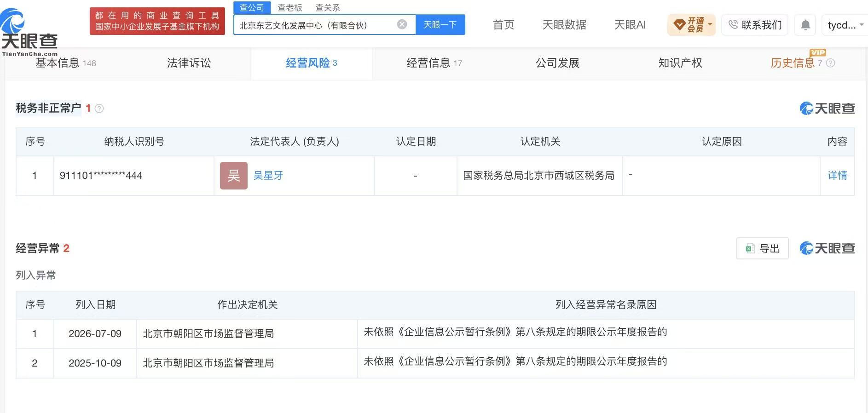Click the 列入异常 subheading

coord(36,275)
